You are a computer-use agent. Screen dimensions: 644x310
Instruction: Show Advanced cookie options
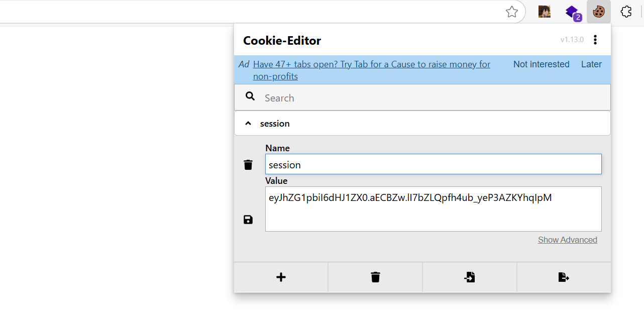(x=567, y=240)
